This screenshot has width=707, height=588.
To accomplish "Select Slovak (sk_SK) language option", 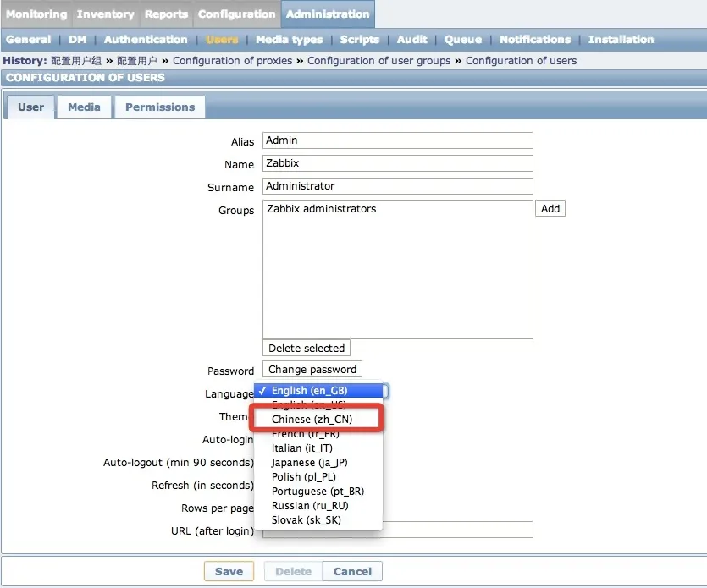I will click(318, 520).
